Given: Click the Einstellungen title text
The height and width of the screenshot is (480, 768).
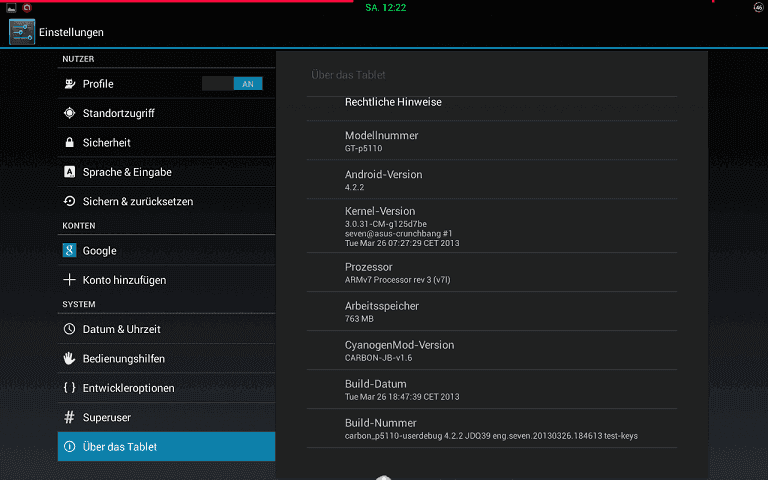Looking at the screenshot, I should pos(72,32).
